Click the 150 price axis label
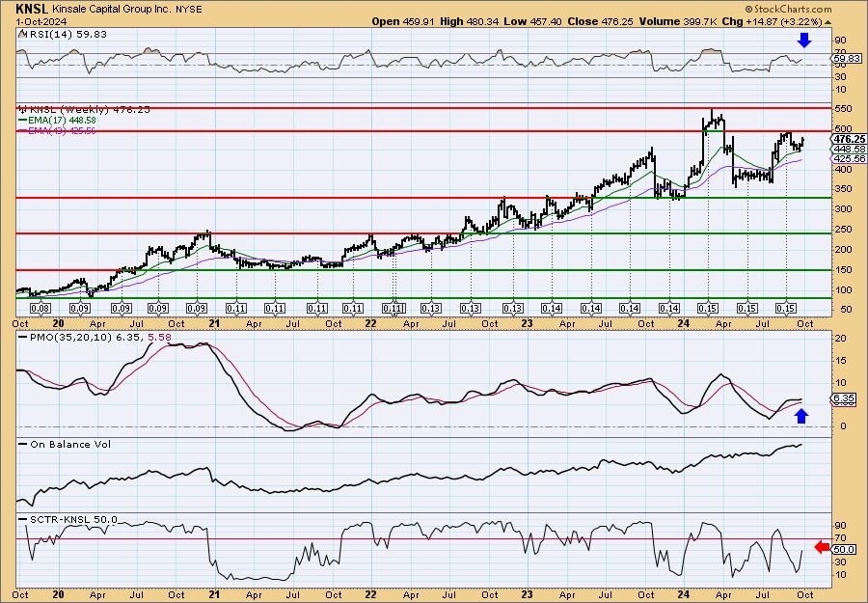This screenshot has width=868, height=603. coord(843,269)
